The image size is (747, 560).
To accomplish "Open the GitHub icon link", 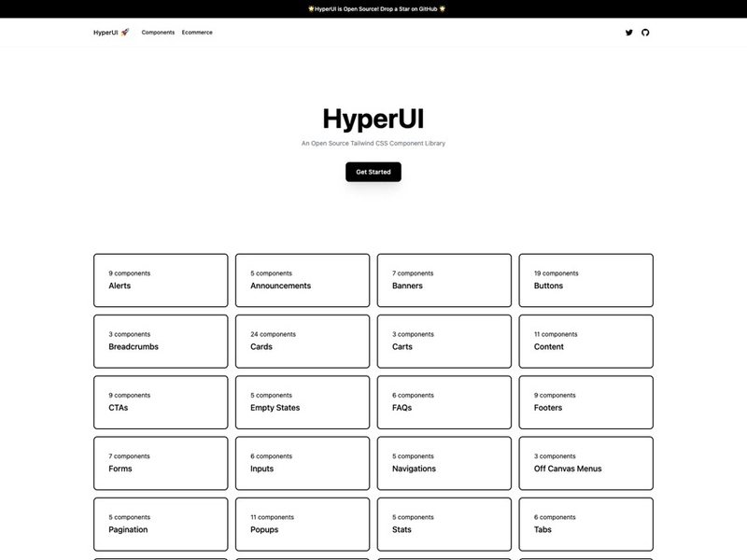I will (x=645, y=33).
